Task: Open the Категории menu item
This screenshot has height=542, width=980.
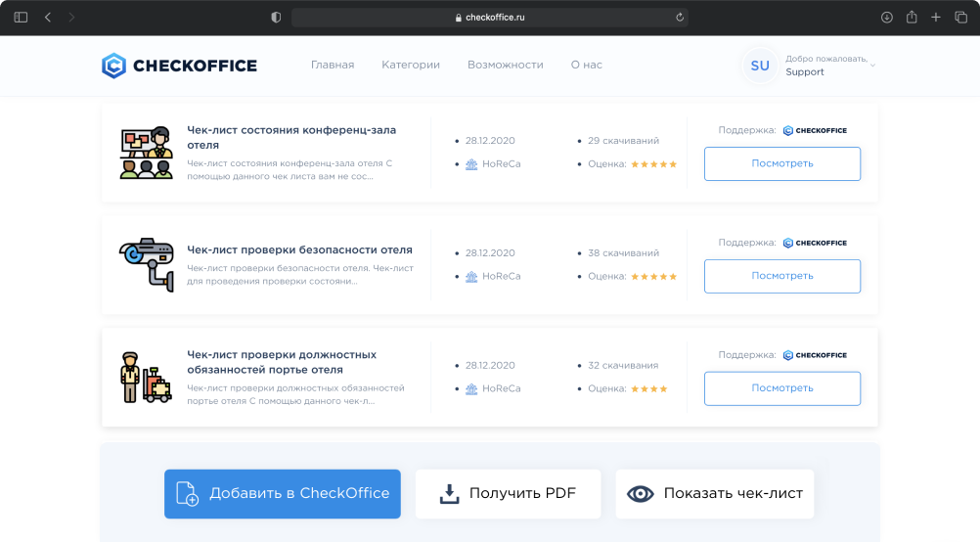Action: pos(411,65)
